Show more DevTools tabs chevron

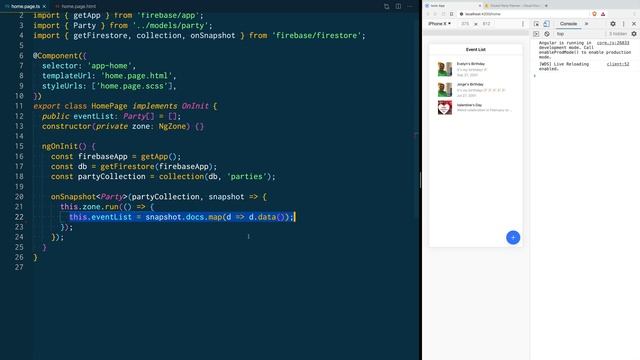click(x=587, y=24)
